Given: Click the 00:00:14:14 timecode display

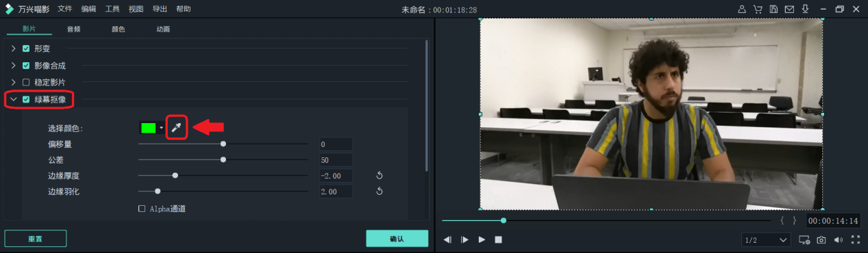Looking at the screenshot, I should [x=832, y=221].
